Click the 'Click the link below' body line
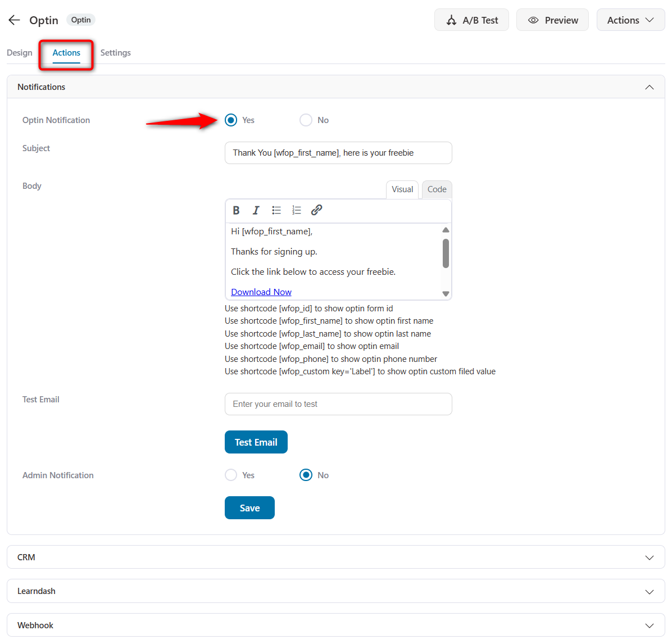The height and width of the screenshot is (644, 672). pos(314,272)
